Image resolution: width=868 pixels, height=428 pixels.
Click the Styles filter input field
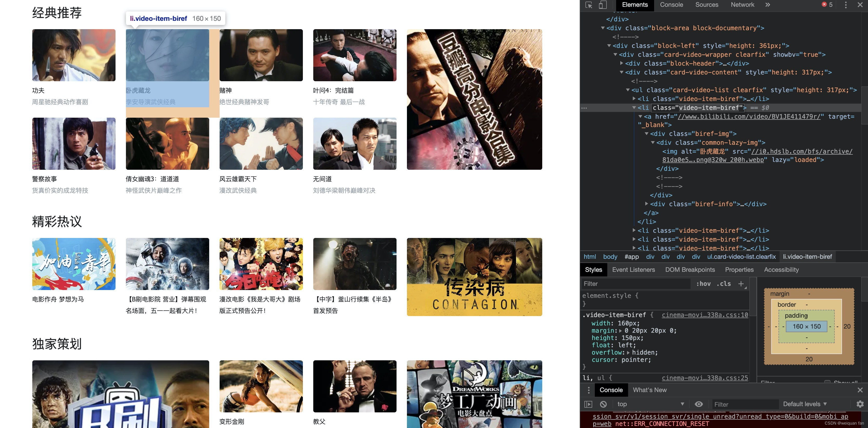[636, 284]
